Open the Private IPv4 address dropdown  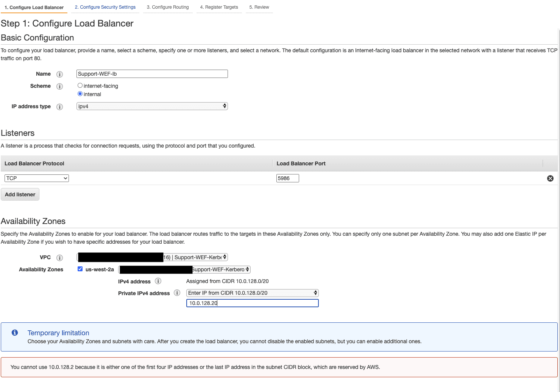pos(252,293)
